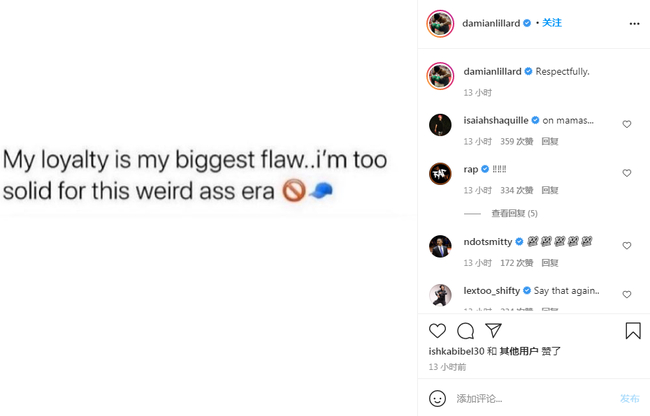Open emoji picker in the comment box
650x416 pixels.
[437, 398]
